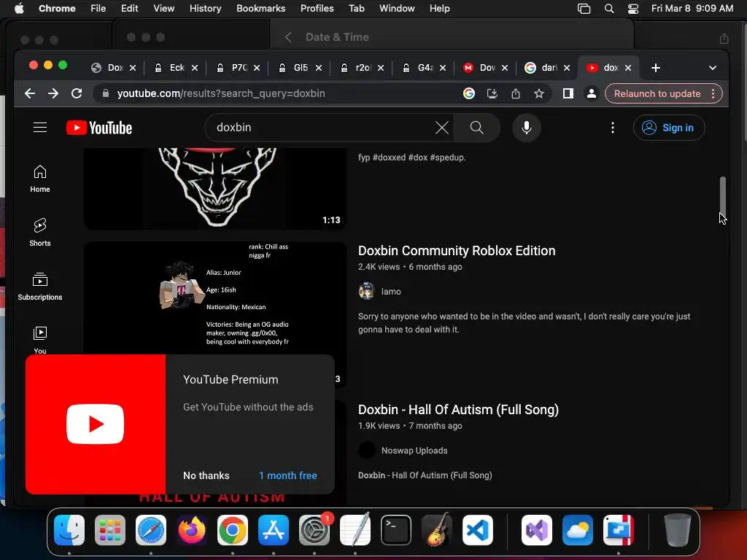Click the YouTube Premium promo logo image

point(96,424)
